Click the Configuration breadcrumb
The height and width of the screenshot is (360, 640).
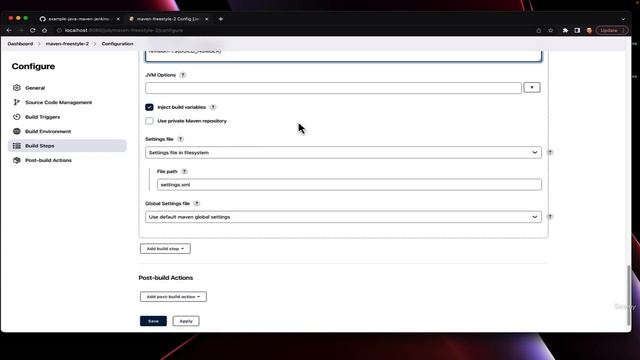118,44
